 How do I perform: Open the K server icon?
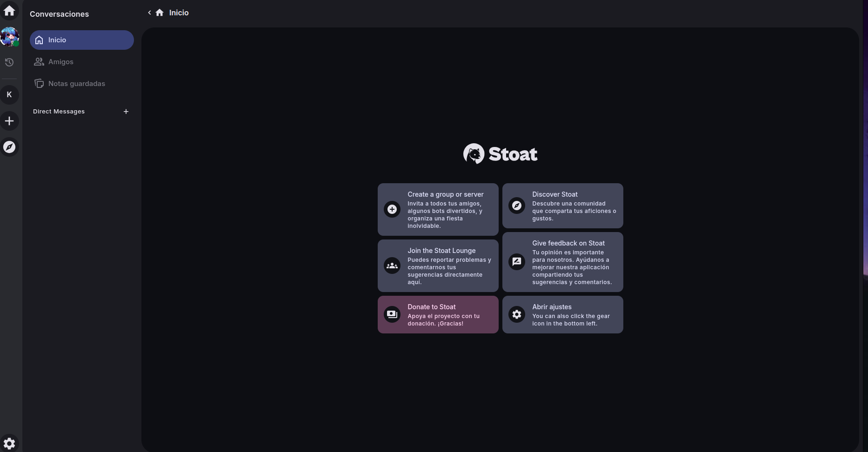(x=9, y=95)
